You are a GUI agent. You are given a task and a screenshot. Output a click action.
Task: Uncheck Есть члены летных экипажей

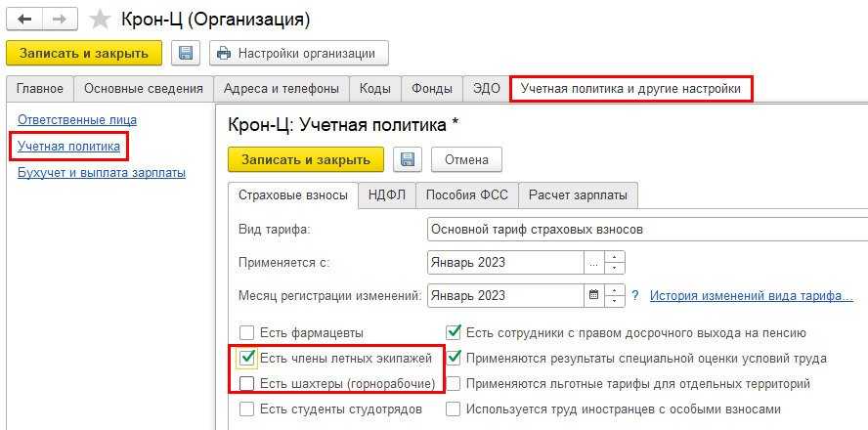[248, 359]
